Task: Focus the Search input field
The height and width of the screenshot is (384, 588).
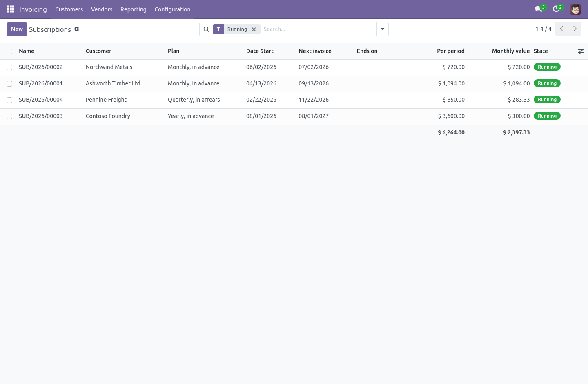Action: click(x=318, y=29)
